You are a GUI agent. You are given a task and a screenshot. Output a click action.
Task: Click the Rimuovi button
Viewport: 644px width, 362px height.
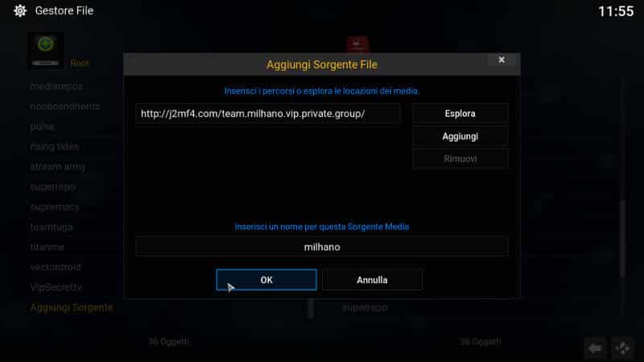click(x=460, y=158)
